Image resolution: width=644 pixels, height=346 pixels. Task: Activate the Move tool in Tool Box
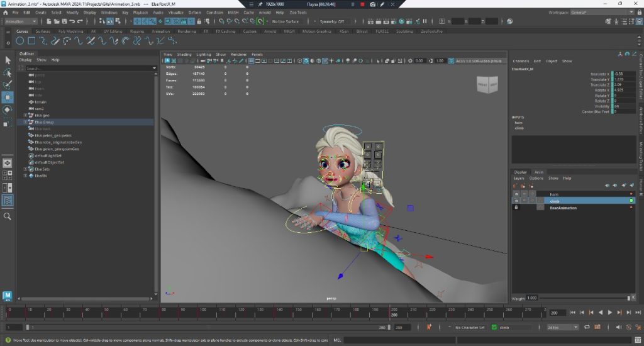(x=8, y=98)
